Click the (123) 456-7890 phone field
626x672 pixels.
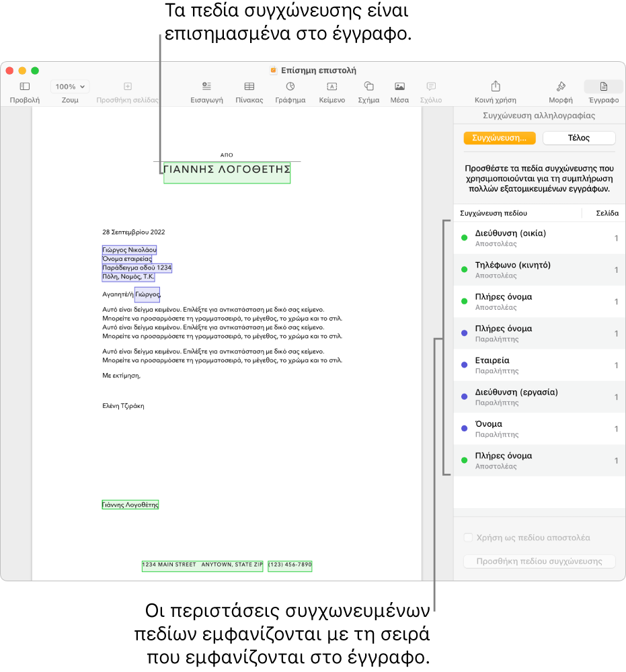pyautogui.click(x=290, y=566)
